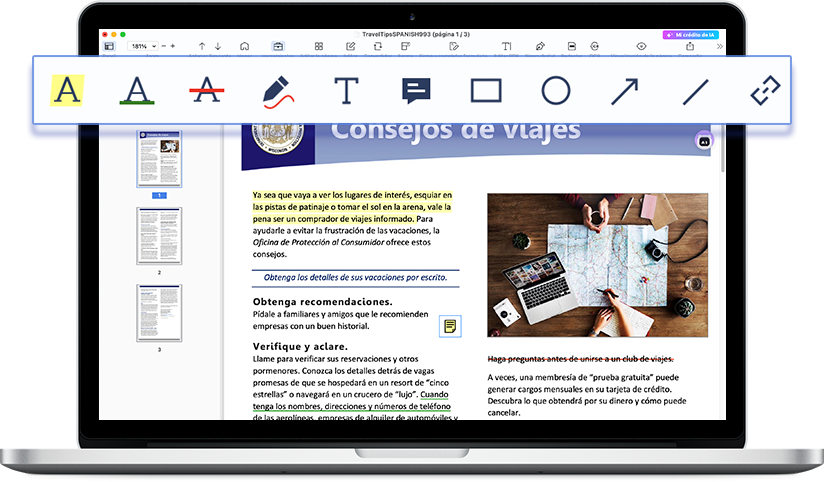Open page 1 thumbnail in sidebar
This screenshot has width=824, height=482.
click(x=159, y=159)
